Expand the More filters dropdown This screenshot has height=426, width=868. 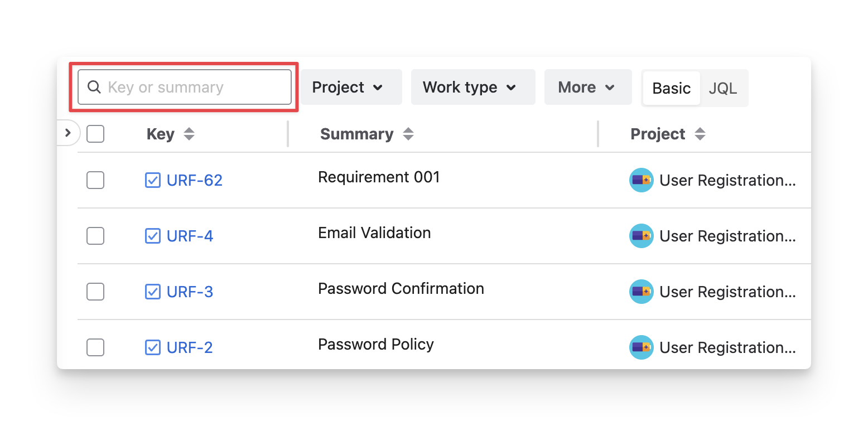(587, 87)
